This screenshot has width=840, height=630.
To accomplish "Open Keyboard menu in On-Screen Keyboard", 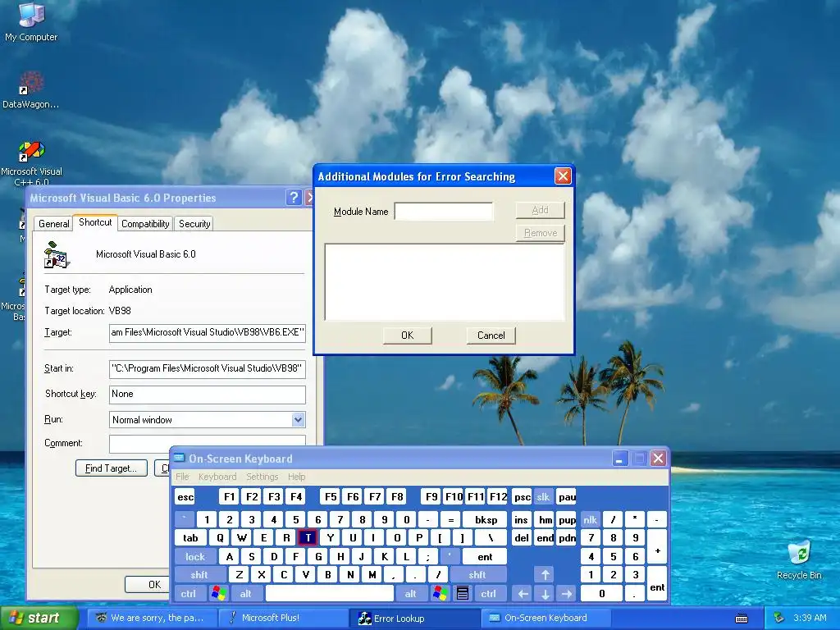I will coord(217,477).
